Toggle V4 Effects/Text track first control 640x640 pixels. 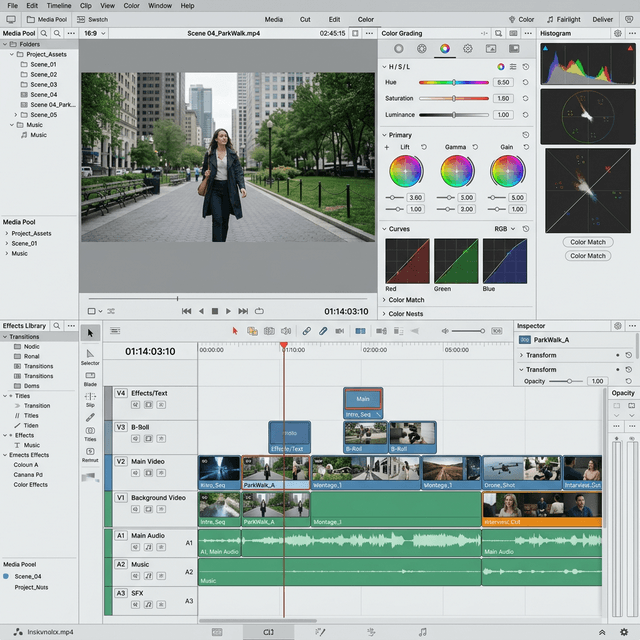136,404
